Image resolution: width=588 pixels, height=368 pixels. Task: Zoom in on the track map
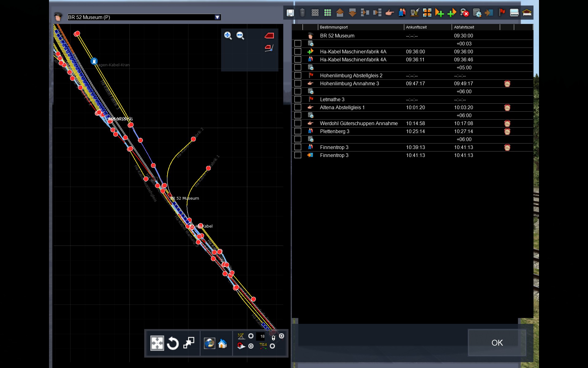point(228,36)
